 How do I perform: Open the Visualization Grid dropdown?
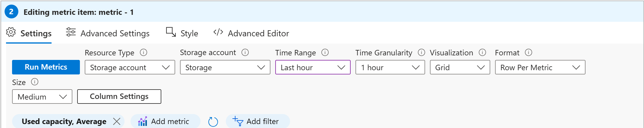[460, 67]
